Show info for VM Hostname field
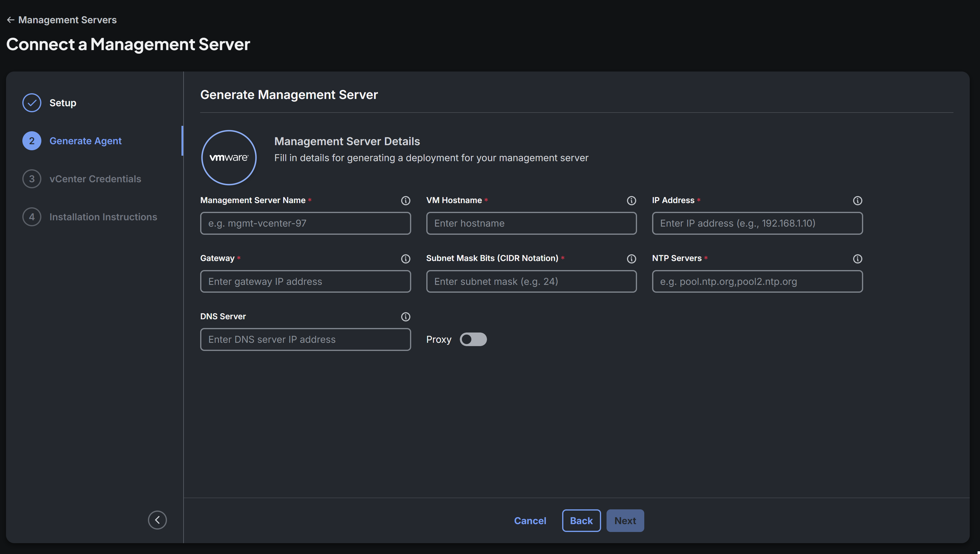Viewport: 980px width, 554px height. pyautogui.click(x=631, y=201)
